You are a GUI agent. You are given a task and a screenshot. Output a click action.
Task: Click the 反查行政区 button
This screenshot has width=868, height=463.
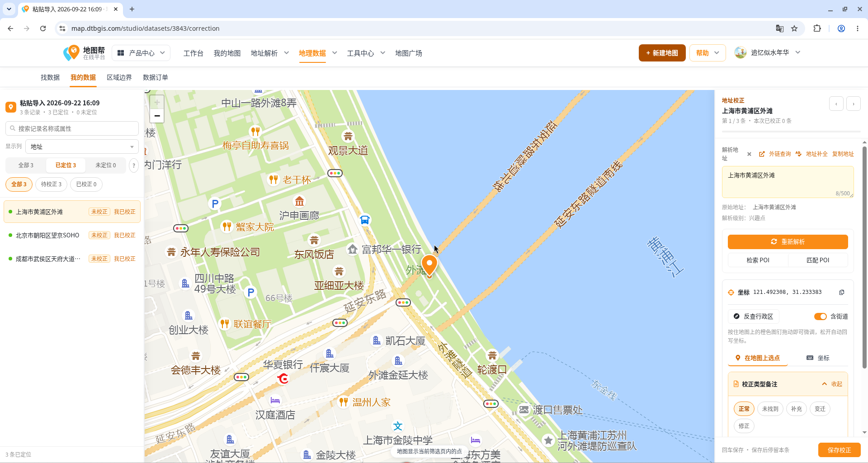(x=754, y=317)
